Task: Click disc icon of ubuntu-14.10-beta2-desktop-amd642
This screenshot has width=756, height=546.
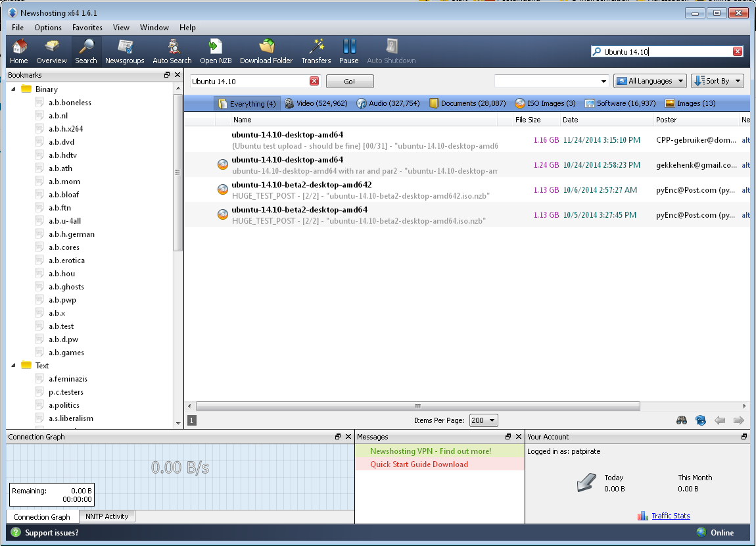Action: [223, 189]
